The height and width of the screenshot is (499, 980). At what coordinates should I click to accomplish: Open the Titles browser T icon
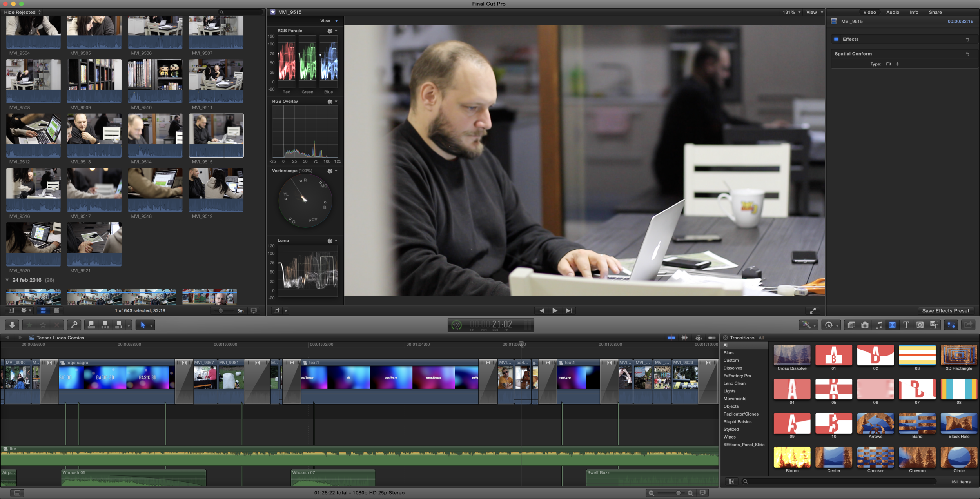pos(906,325)
